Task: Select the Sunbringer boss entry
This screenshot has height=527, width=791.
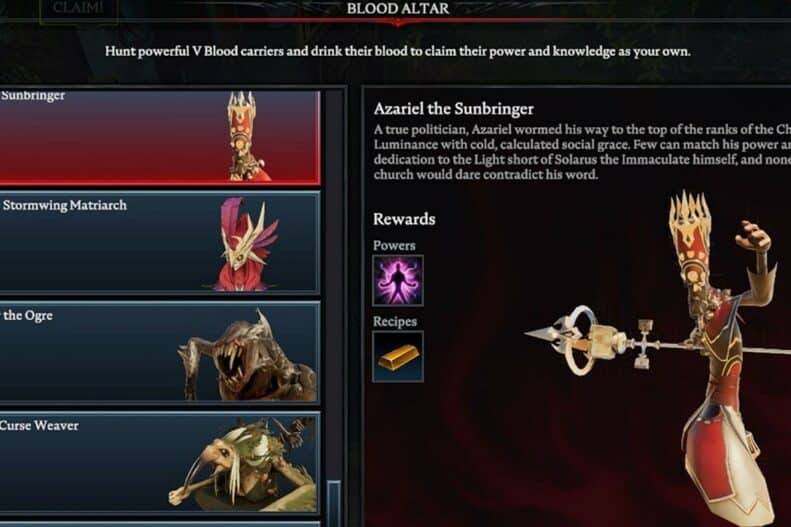Action: pyautogui.click(x=159, y=137)
